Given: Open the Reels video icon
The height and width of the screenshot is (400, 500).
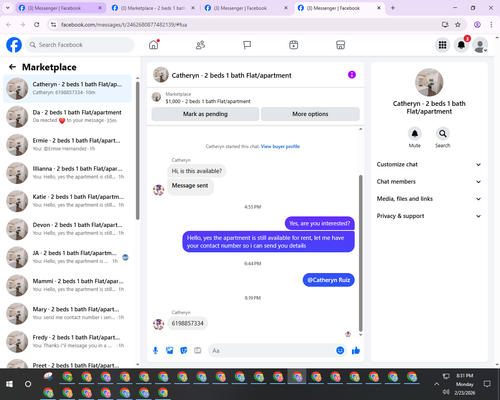Looking at the screenshot, I should pos(294,45).
